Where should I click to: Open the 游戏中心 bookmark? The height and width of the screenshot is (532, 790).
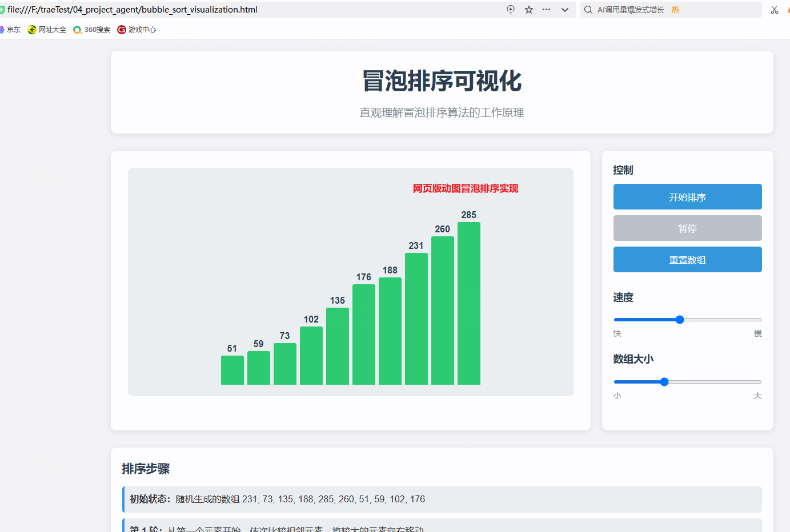click(x=137, y=30)
